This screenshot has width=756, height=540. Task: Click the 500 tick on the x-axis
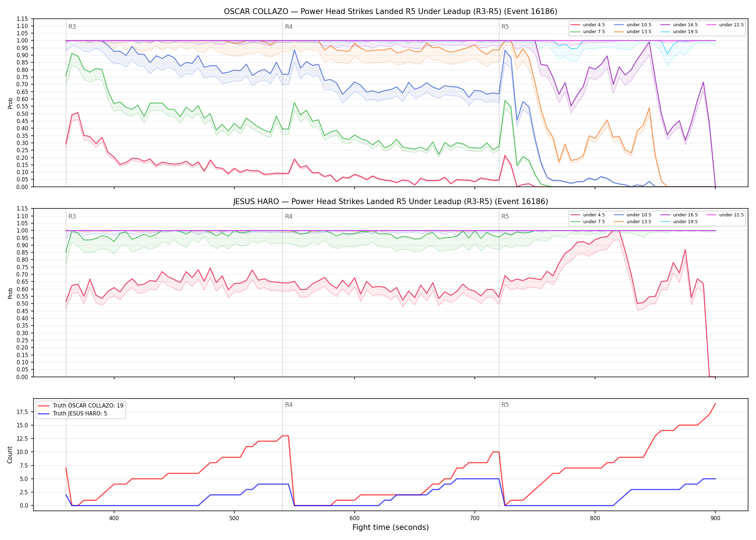[234, 518]
